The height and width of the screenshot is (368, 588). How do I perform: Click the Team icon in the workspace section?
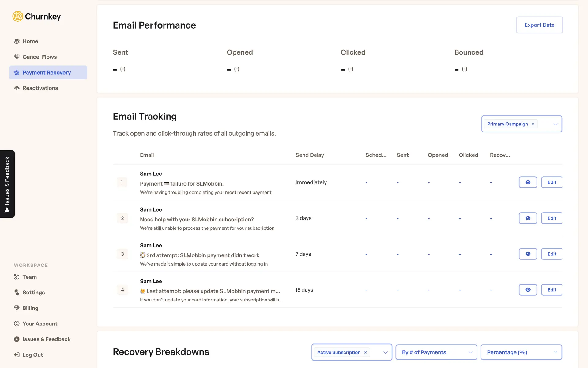[17, 277]
